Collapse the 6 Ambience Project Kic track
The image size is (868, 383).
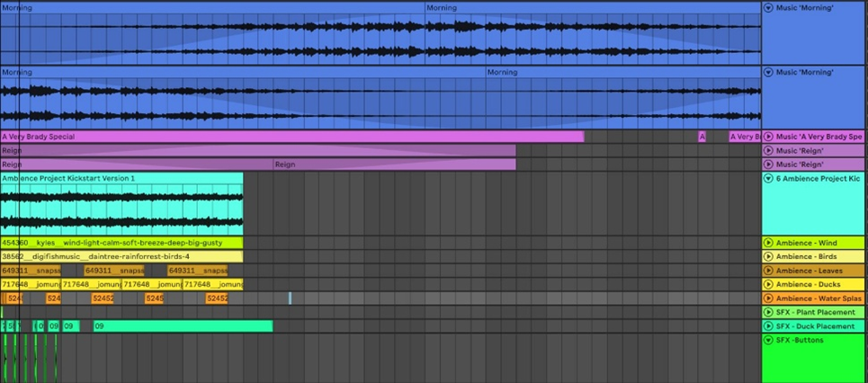(768, 179)
